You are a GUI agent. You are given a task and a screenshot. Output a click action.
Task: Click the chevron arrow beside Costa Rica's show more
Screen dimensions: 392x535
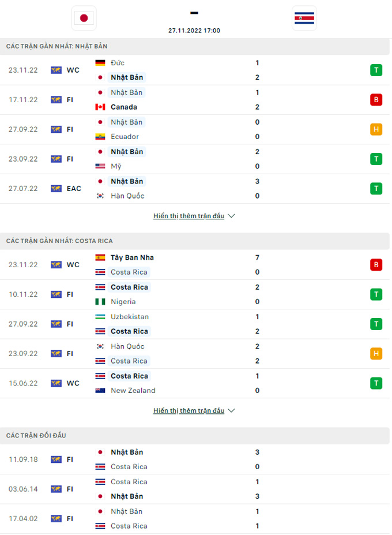[x=232, y=410]
